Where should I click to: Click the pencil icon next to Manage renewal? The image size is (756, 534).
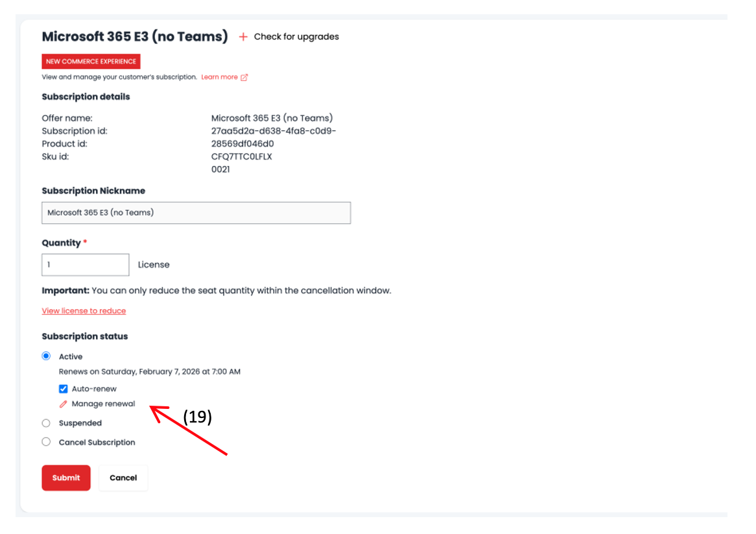pyautogui.click(x=64, y=404)
